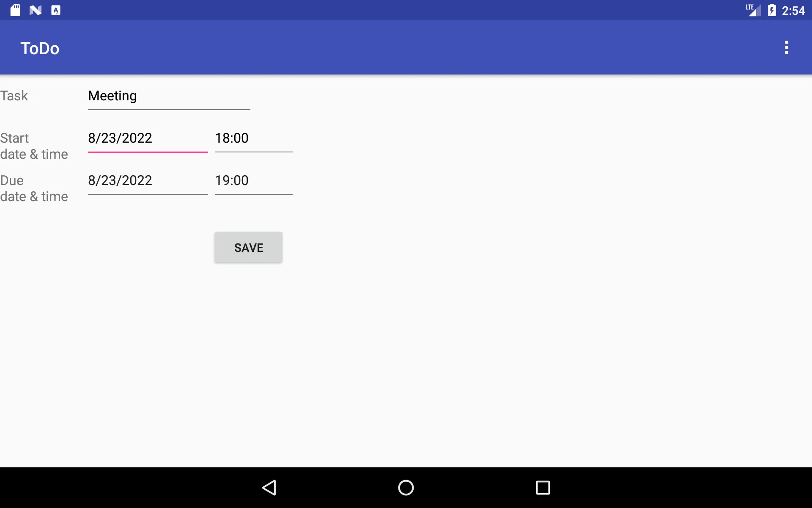Click the start time field 18:00

(254, 138)
